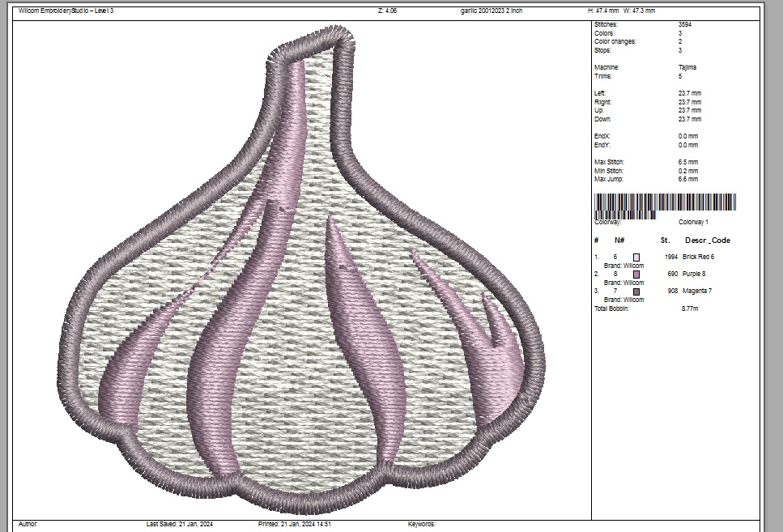Screen dimensions: 783x532
Task: Click the Stitches count value 3594
Action: click(684, 25)
